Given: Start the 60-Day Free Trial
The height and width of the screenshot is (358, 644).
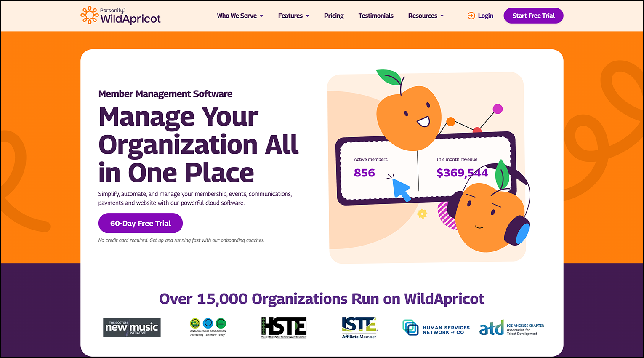Looking at the screenshot, I should [140, 223].
